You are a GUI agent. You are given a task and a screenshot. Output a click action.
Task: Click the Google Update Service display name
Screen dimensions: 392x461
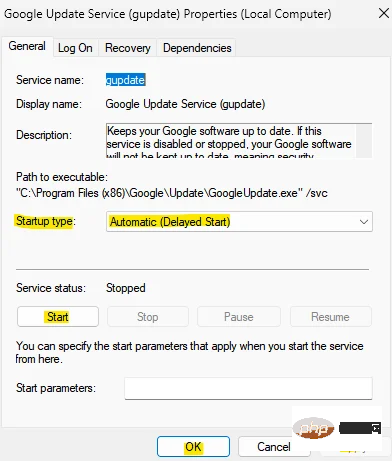(185, 104)
